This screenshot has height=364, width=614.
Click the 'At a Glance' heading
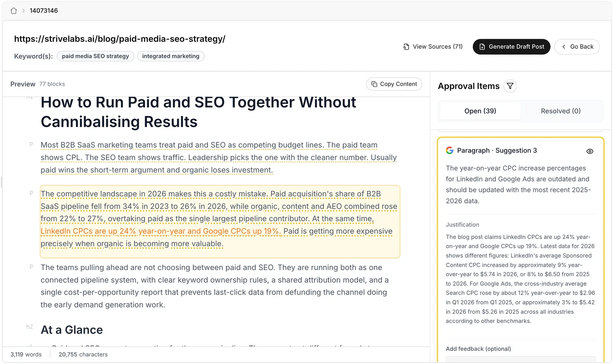[x=72, y=330]
